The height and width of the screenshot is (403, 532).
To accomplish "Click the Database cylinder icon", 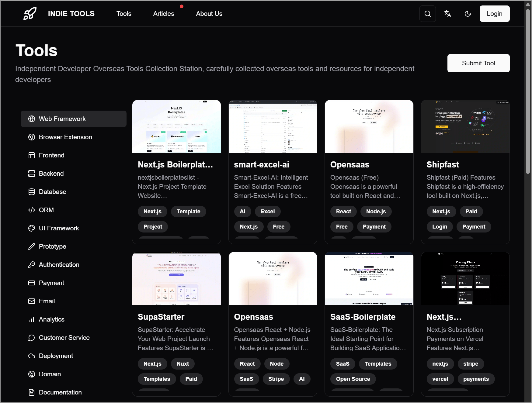I will (x=32, y=192).
